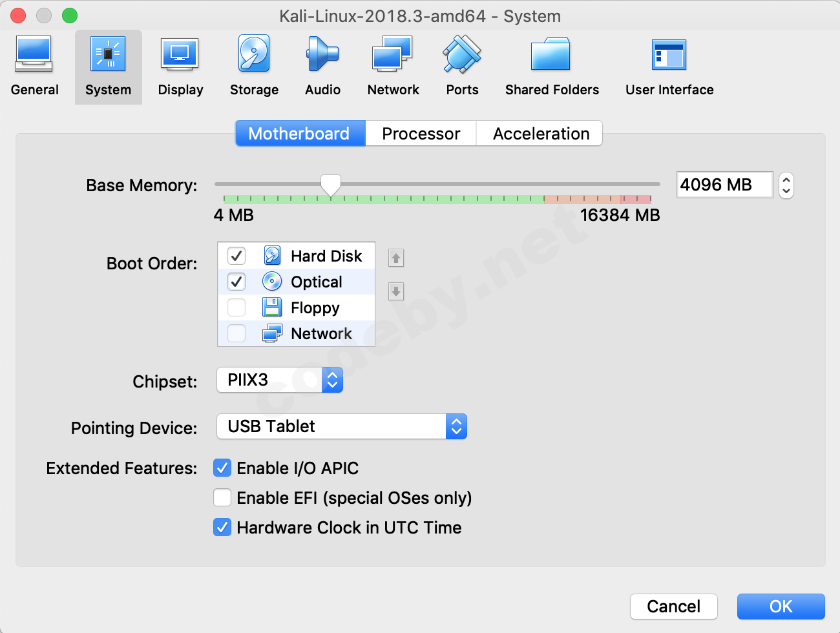Viewport: 840px width, 633px height.
Task: Confirm settings with the OK button
Action: point(781,607)
